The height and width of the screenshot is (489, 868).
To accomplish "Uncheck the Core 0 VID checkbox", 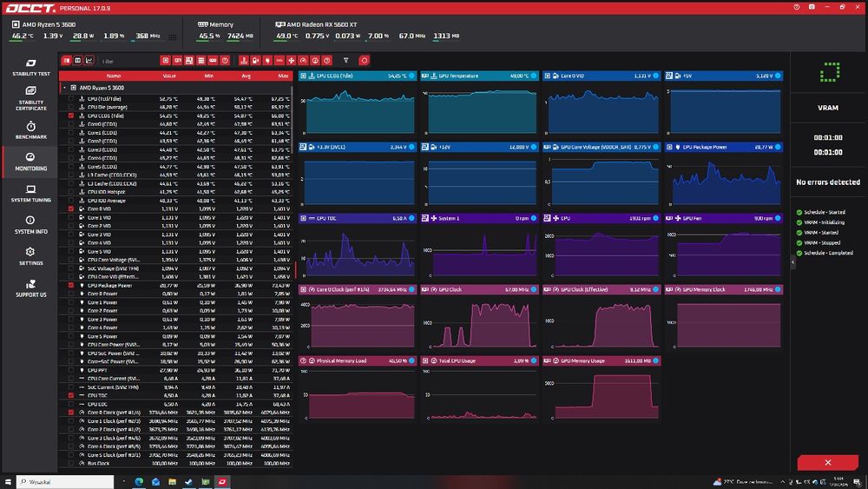I will point(71,208).
